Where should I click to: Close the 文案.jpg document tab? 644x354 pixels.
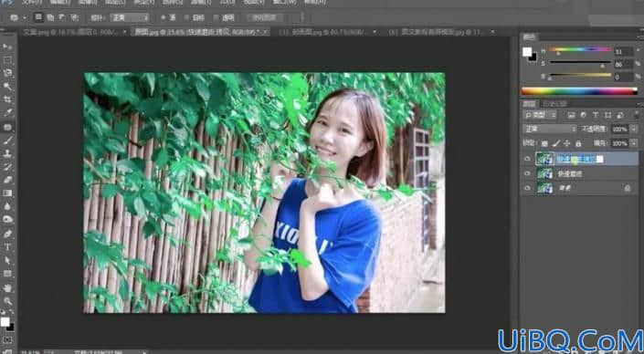point(124,32)
